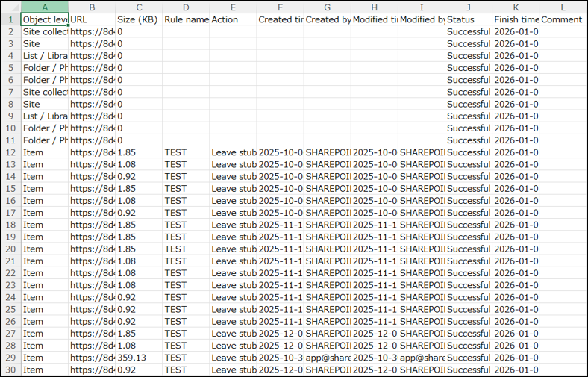Click the column J header
Screen dimensions: 588x377
pos(468,7)
